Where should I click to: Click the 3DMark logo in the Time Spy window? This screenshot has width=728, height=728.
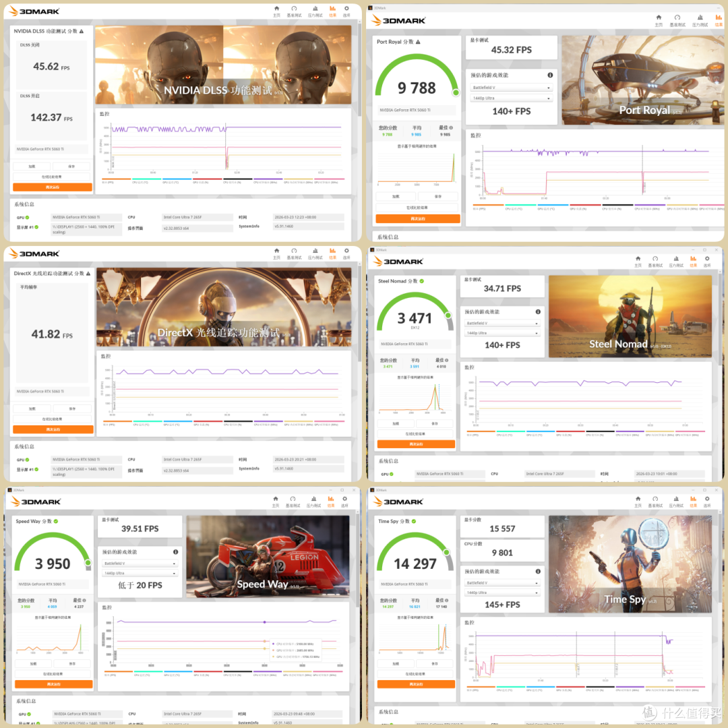398,502
